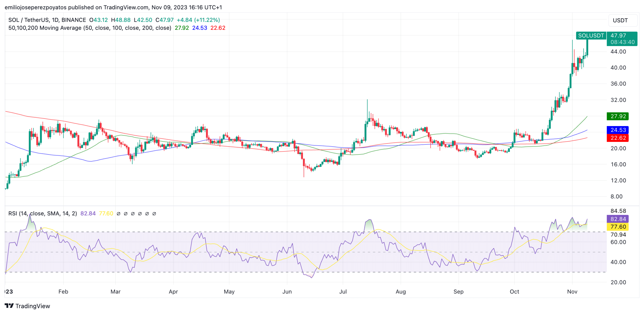Click the 44.00 price axis label
This screenshot has height=314, width=644.
(x=618, y=52)
